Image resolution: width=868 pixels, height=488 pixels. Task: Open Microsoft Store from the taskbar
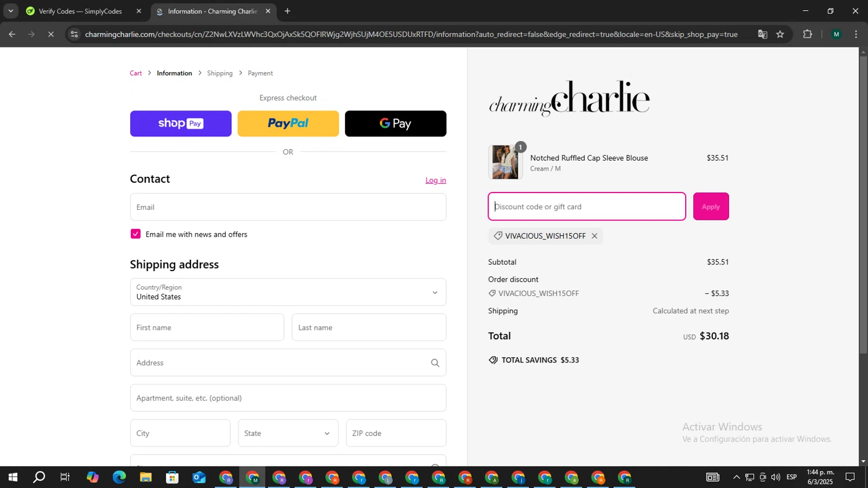[172, 478]
